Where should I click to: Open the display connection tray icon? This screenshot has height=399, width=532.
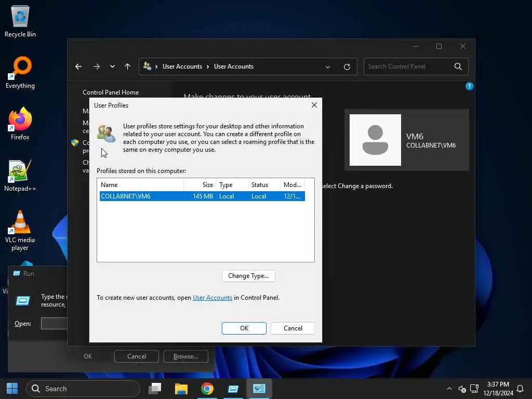[474, 389]
